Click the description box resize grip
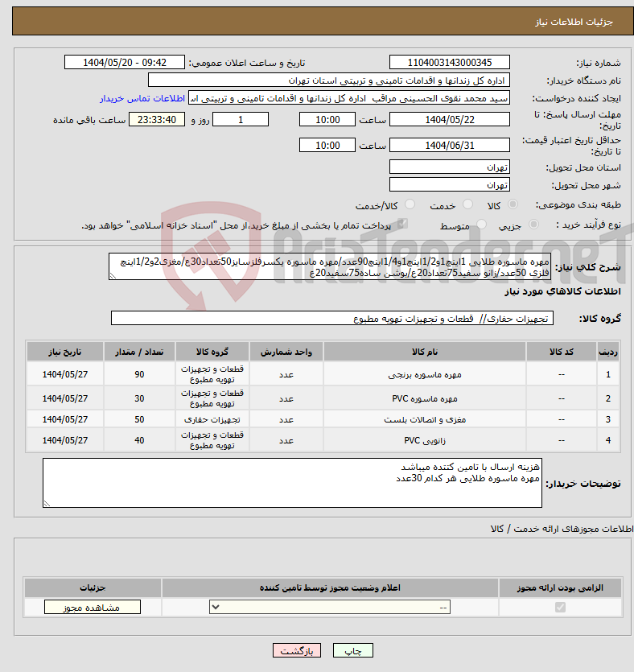This screenshot has height=672, width=634. (x=113, y=276)
